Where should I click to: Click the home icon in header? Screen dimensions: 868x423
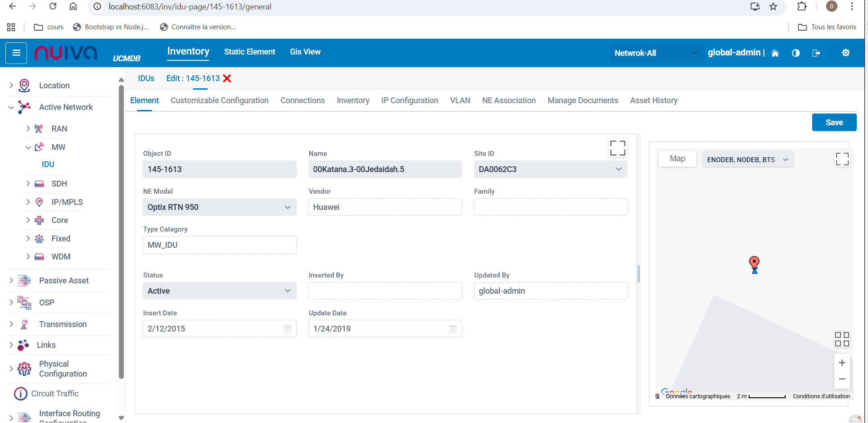tap(775, 53)
